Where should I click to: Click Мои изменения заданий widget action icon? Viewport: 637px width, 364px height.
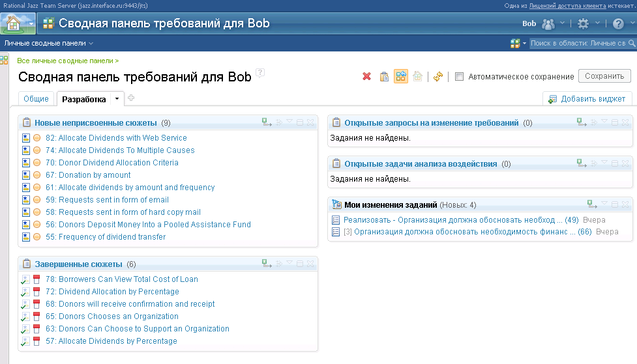click(592, 204)
